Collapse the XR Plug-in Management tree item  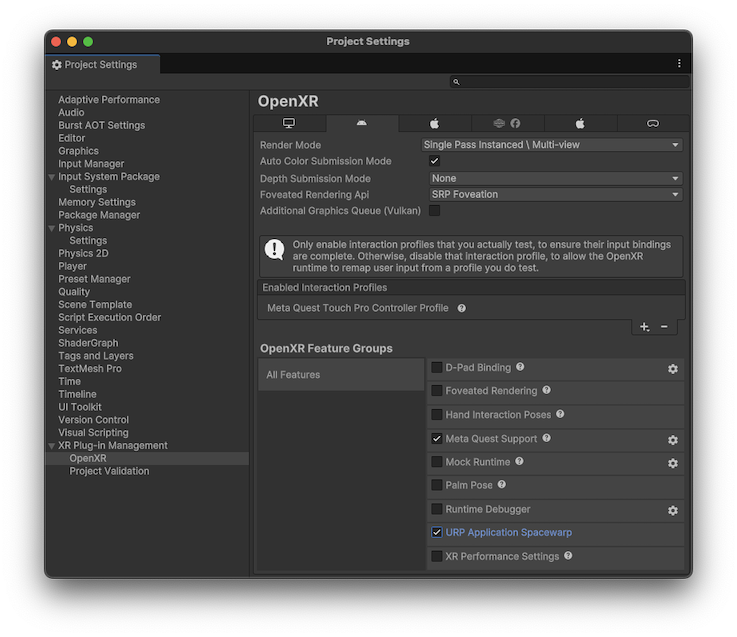(x=52, y=446)
